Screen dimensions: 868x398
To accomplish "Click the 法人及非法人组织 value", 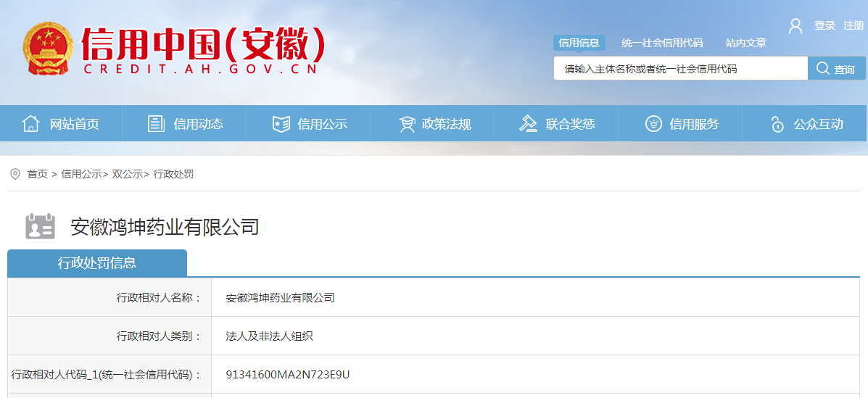I will tap(270, 336).
